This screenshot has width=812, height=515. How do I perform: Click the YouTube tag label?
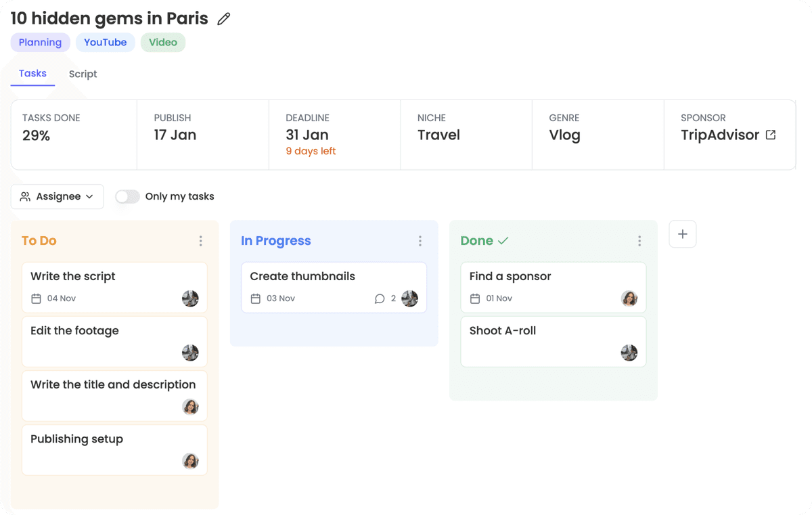coord(105,42)
